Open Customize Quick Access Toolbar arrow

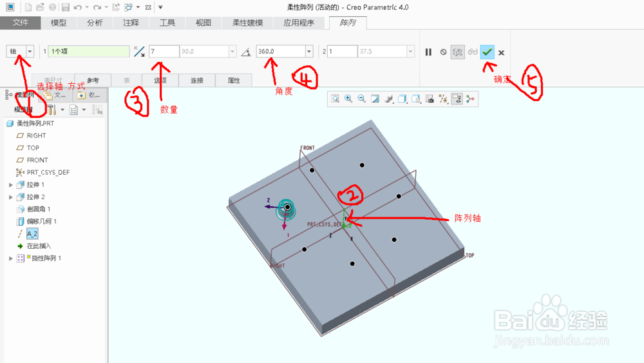tap(160, 7)
